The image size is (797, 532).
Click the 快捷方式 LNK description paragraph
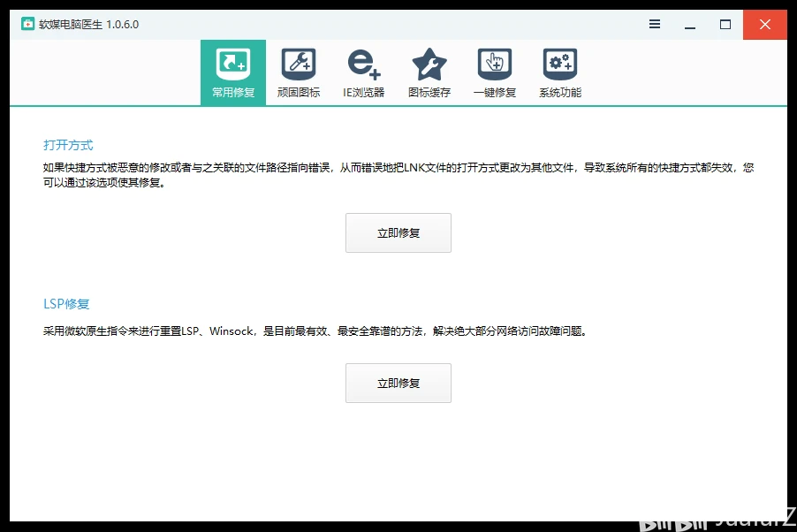coord(398,175)
